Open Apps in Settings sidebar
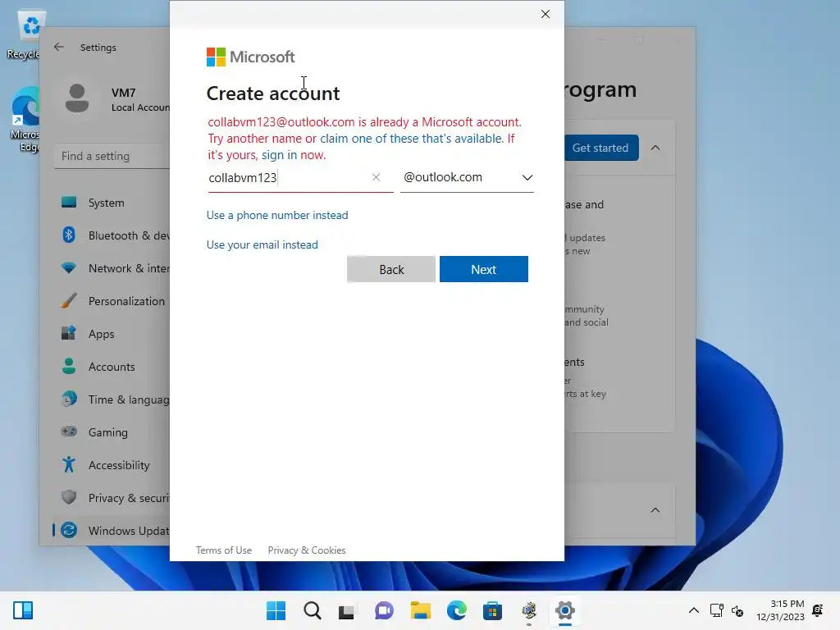Image resolution: width=840 pixels, height=630 pixels. point(113,334)
